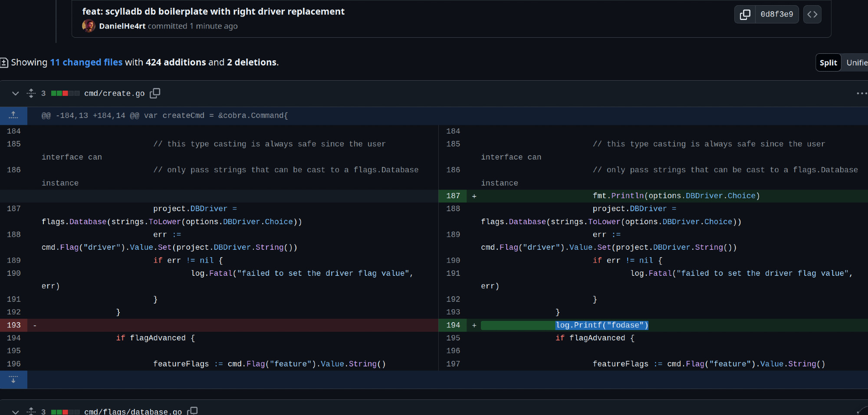Viewport: 868px width, 415px height.
Task: Click fmt.Println(options.DBDriver.Choice) added line
Action: (x=676, y=196)
